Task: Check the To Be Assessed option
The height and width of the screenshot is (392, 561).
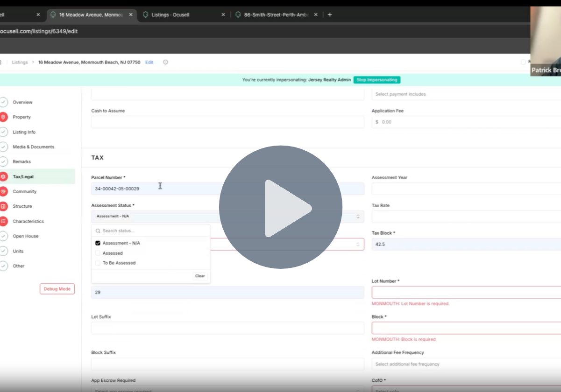Action: pyautogui.click(x=98, y=263)
